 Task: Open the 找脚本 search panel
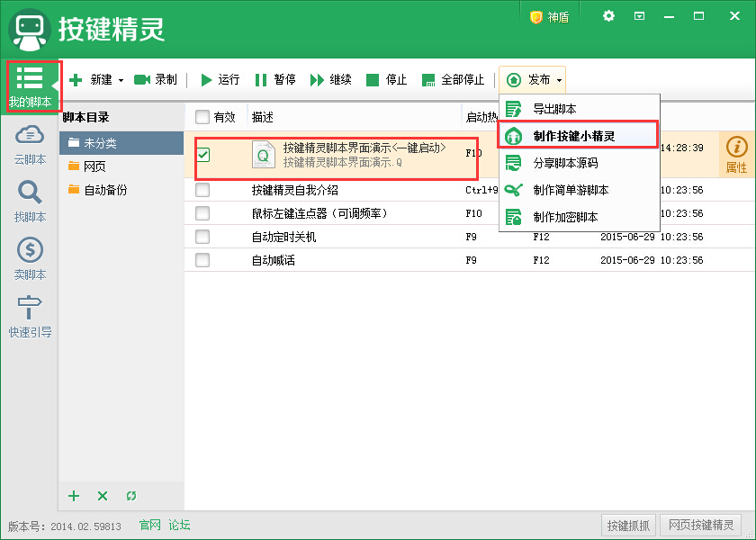(30, 202)
